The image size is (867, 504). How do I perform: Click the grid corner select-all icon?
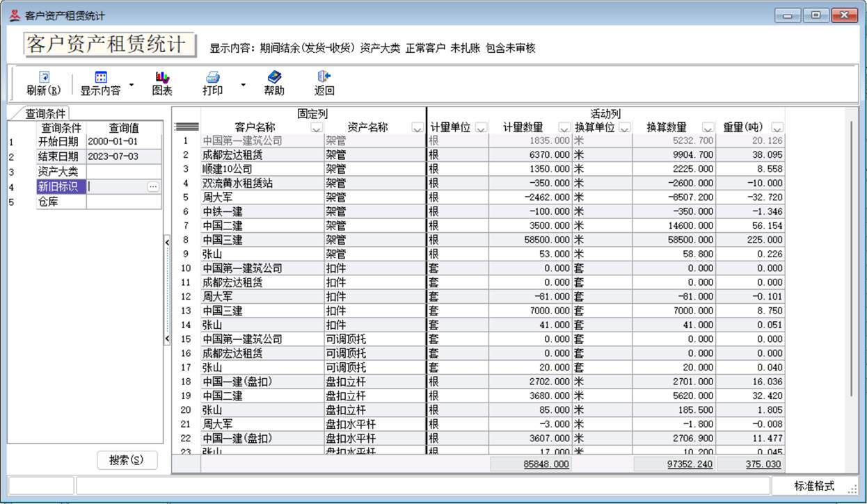186,127
